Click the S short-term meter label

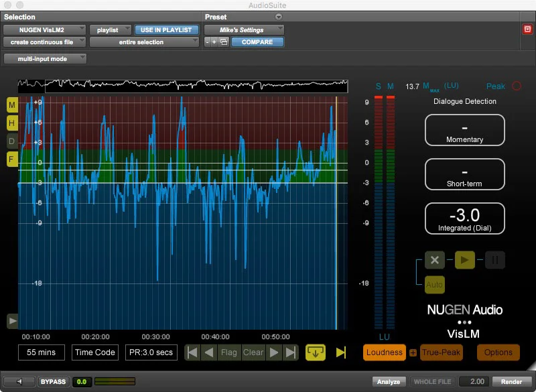tap(378, 86)
